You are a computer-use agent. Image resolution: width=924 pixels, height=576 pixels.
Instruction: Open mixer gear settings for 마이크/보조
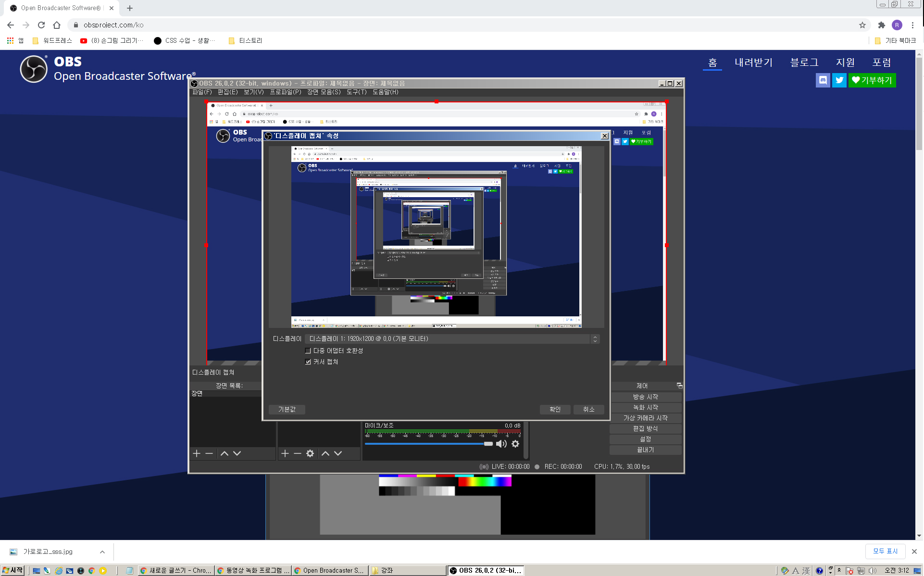[x=515, y=444]
